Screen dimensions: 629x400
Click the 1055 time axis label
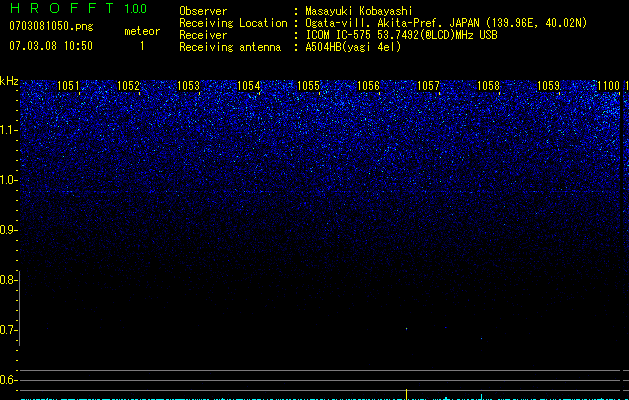coord(308,86)
